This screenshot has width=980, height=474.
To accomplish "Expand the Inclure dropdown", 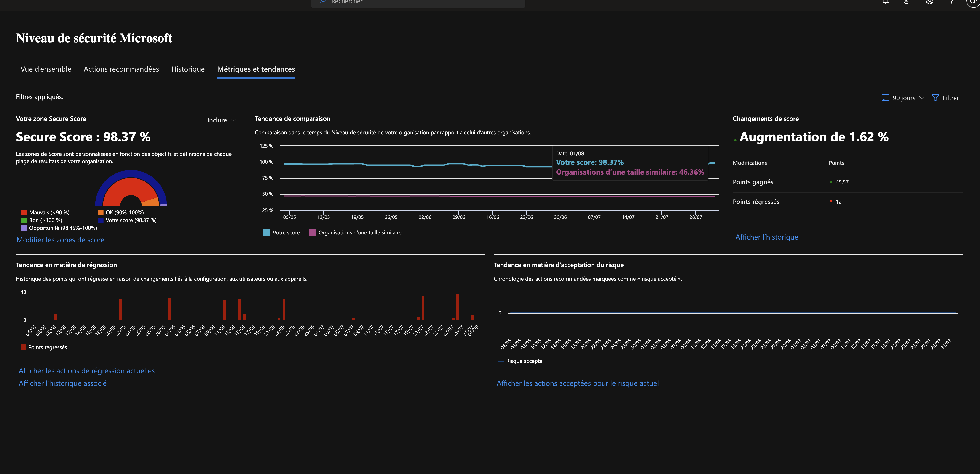I will click(221, 120).
